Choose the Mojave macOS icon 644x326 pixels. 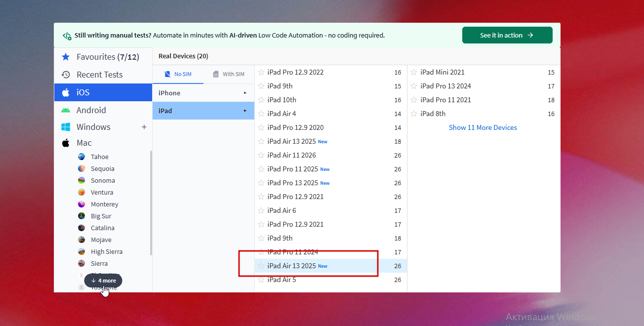pos(81,240)
